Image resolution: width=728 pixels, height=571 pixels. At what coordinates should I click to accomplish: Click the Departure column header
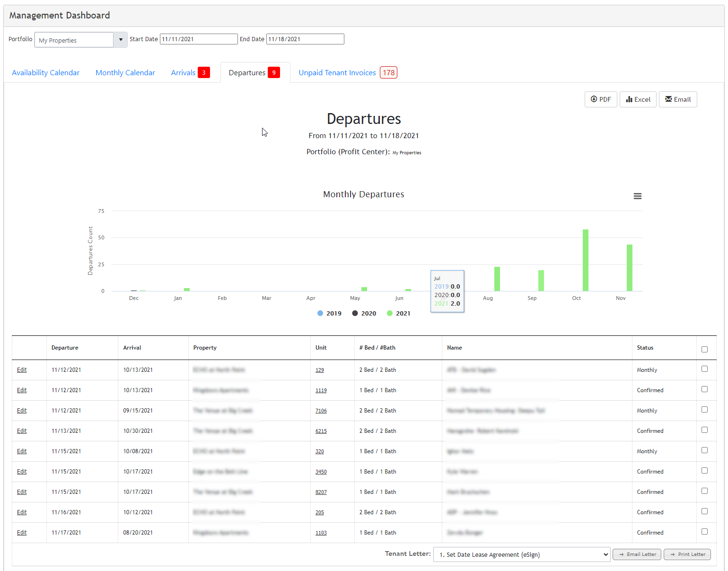pyautogui.click(x=65, y=348)
